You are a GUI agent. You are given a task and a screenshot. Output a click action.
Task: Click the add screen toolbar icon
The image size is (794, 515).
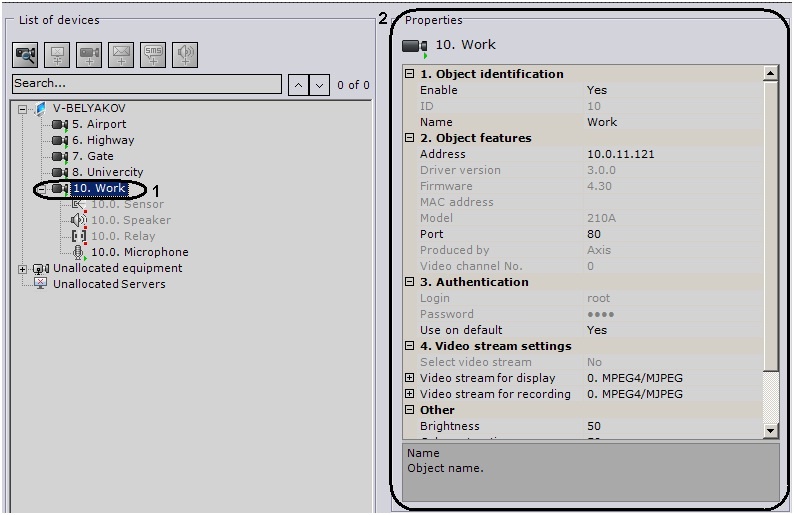[x=57, y=55]
